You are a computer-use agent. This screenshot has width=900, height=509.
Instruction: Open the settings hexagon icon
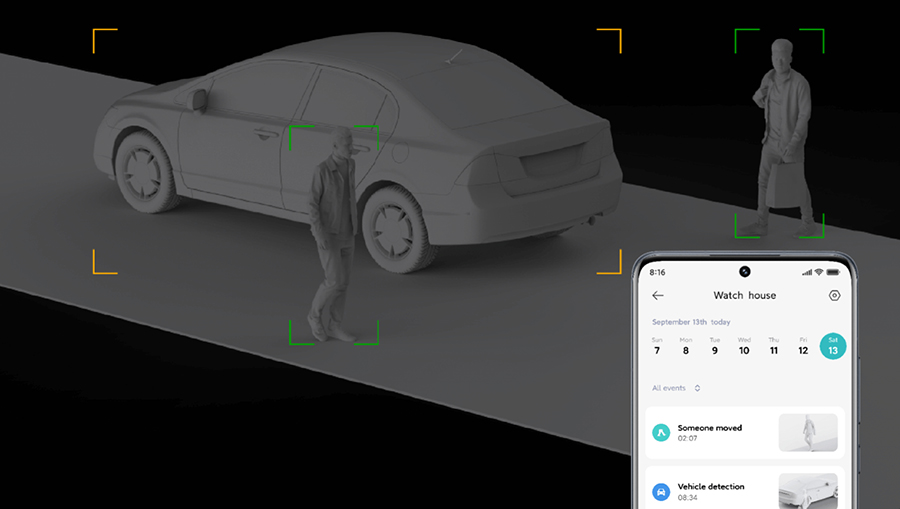835,296
